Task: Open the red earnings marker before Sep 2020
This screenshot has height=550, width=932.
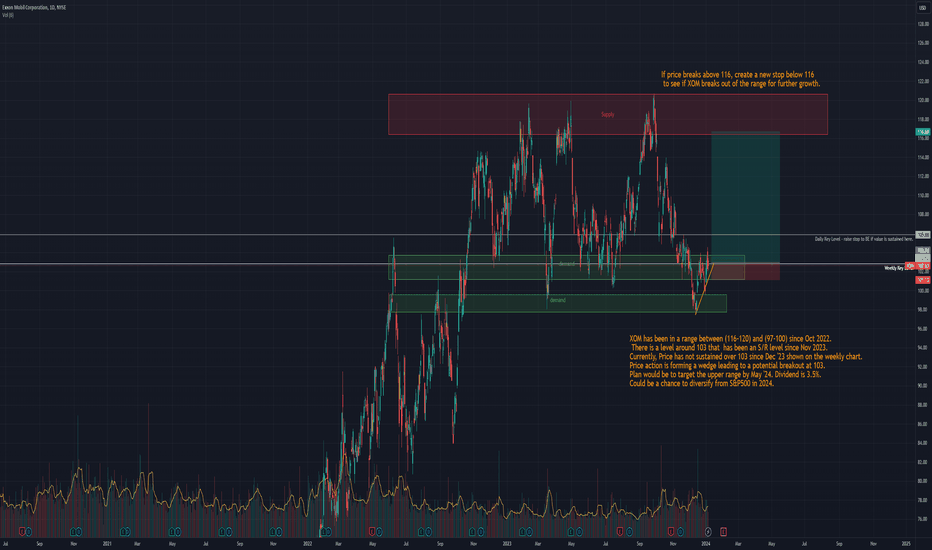Action: 23,532
